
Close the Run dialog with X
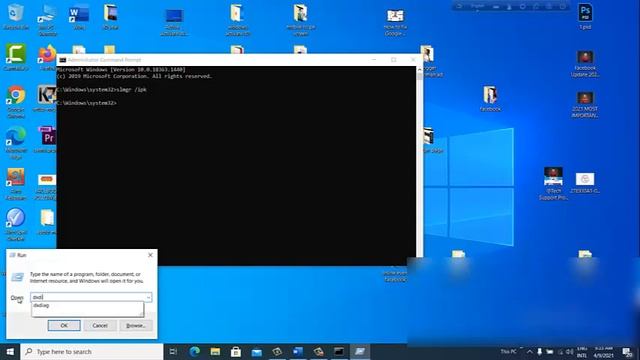150,255
